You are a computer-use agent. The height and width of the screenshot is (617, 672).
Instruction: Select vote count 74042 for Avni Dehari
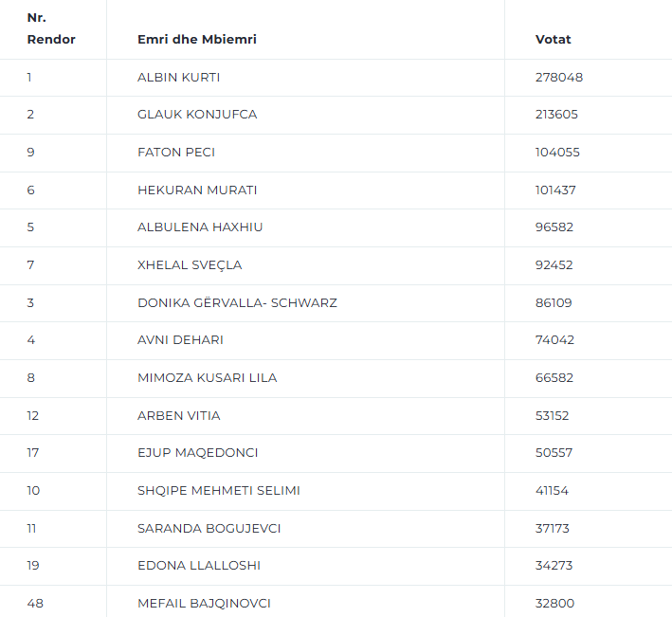pyautogui.click(x=554, y=340)
